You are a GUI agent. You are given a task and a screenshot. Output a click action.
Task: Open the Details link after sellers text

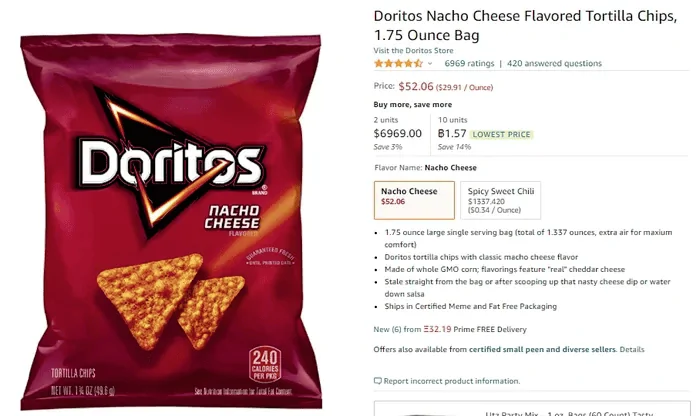point(632,349)
